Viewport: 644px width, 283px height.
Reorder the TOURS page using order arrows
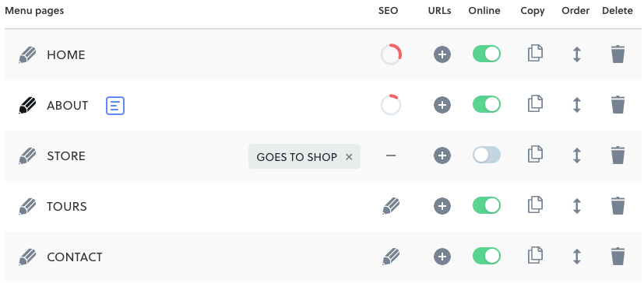(x=577, y=206)
